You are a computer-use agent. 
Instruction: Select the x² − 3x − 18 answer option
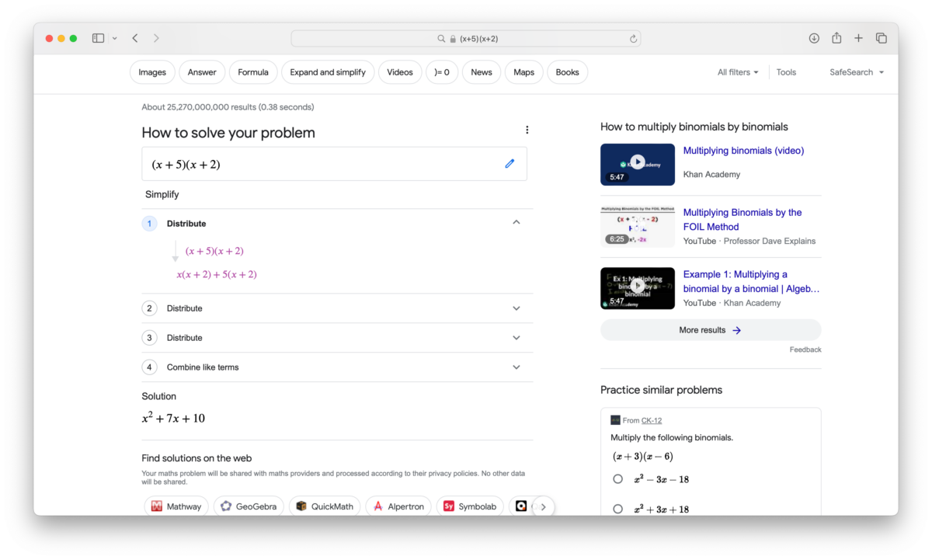point(618,479)
